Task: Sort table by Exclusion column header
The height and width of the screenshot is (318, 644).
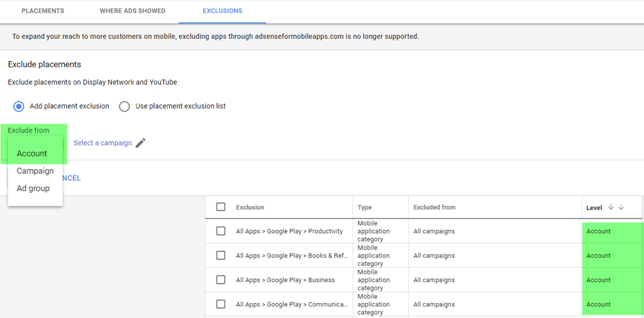Action: tap(250, 207)
